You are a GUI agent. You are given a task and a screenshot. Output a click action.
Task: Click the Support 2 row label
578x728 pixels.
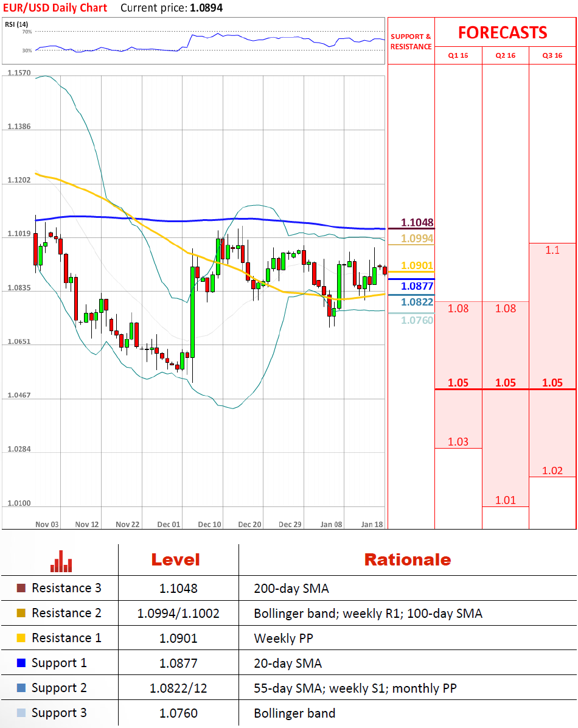pos(59,688)
